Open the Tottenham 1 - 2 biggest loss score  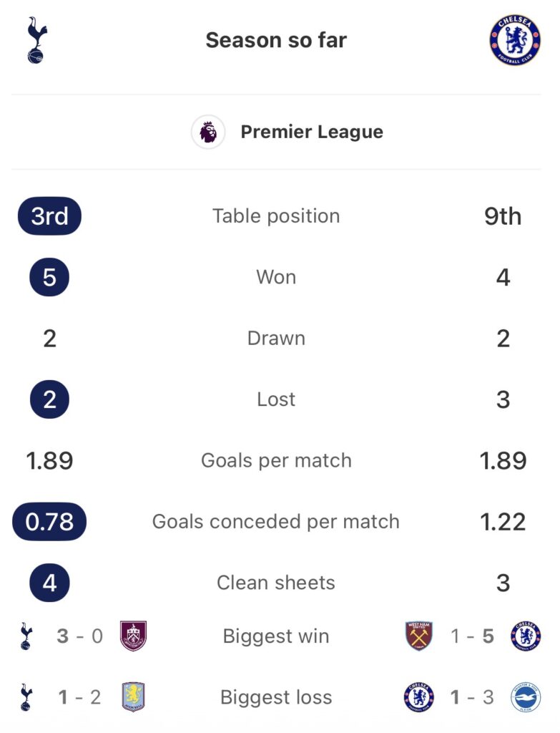[79, 697]
